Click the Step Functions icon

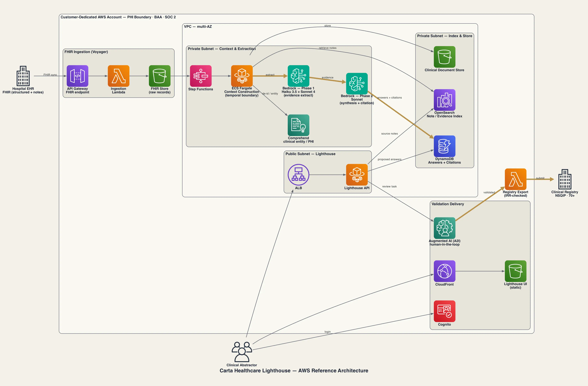pos(201,76)
